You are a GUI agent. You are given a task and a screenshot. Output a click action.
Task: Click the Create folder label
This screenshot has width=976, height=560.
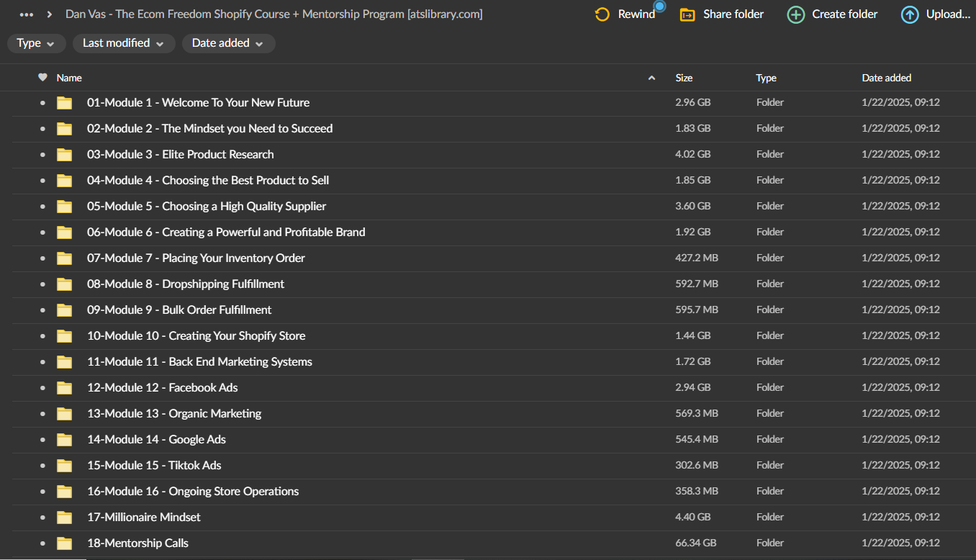pos(845,14)
